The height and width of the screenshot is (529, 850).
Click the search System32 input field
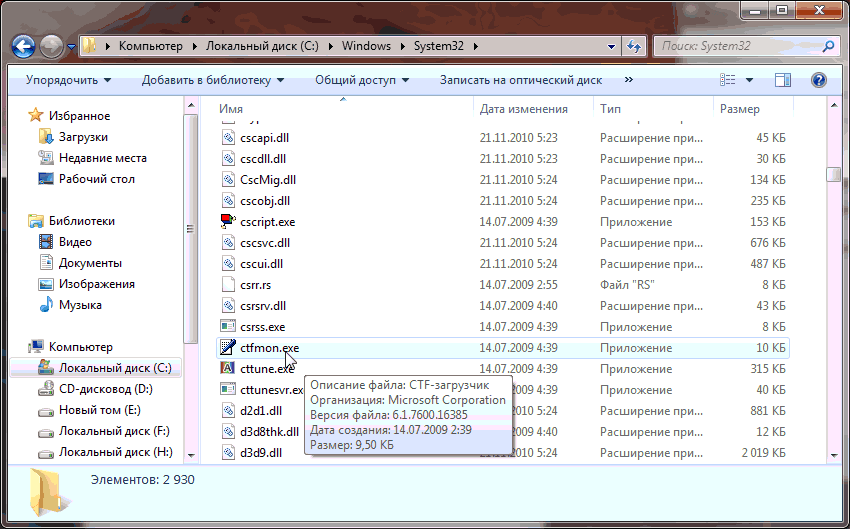tap(740, 46)
